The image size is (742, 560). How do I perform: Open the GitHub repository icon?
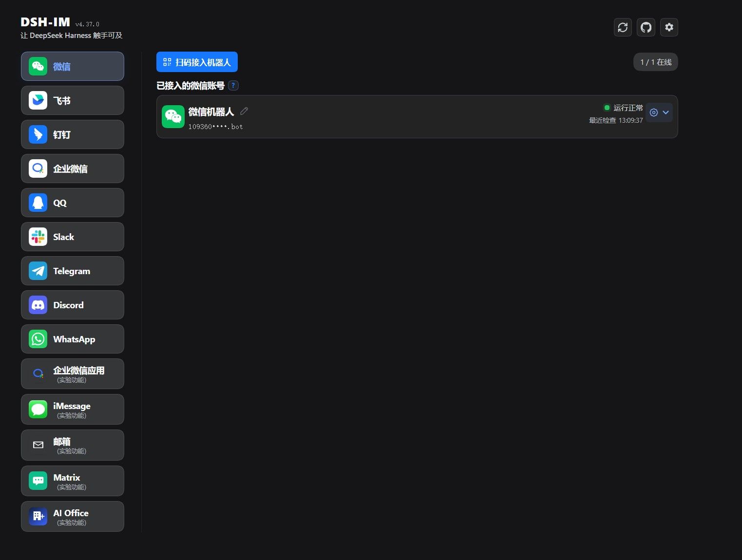(646, 27)
